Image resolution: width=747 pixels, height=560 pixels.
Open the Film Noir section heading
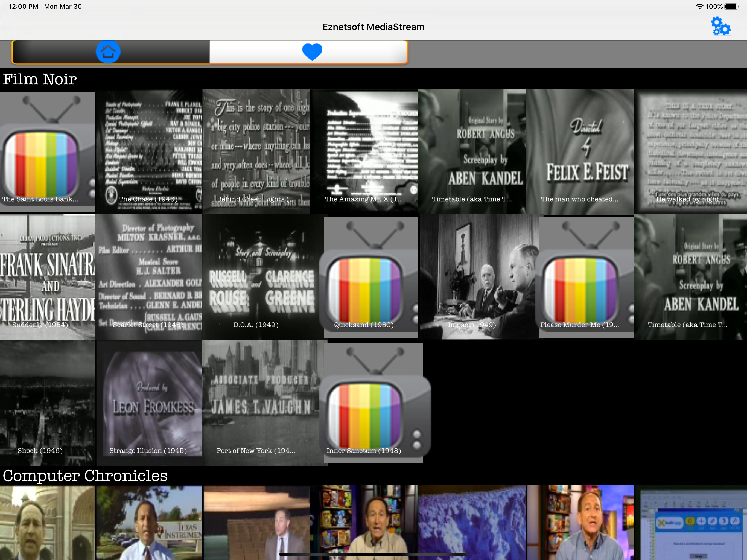coord(40,79)
